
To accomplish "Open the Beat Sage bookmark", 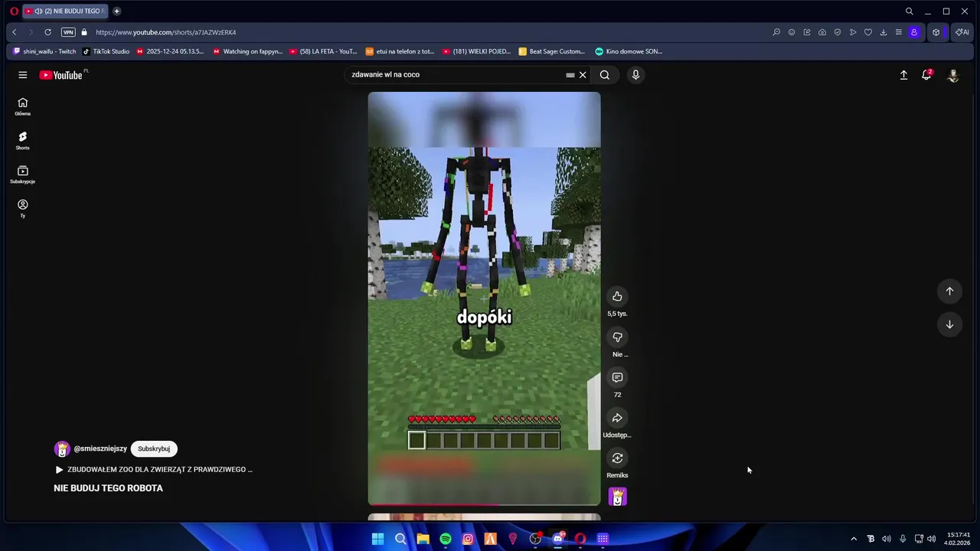I will click(x=552, y=51).
